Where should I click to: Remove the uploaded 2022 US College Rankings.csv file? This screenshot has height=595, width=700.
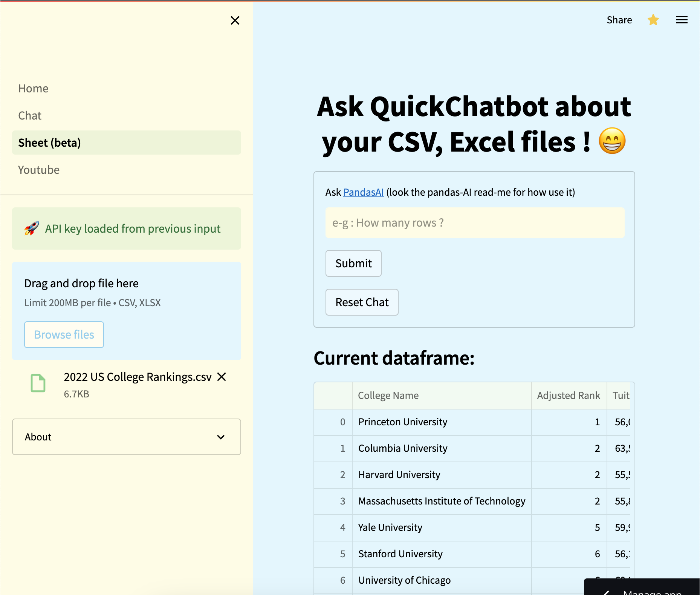point(222,377)
